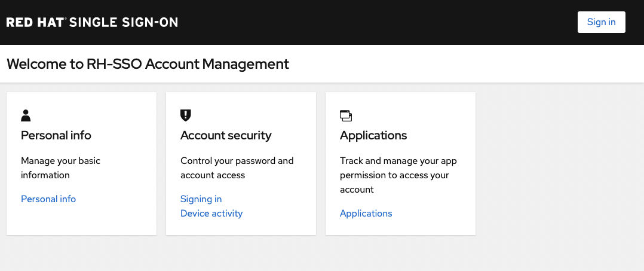
Task: Click the RED HAT wordmark in header
Action: (35, 23)
